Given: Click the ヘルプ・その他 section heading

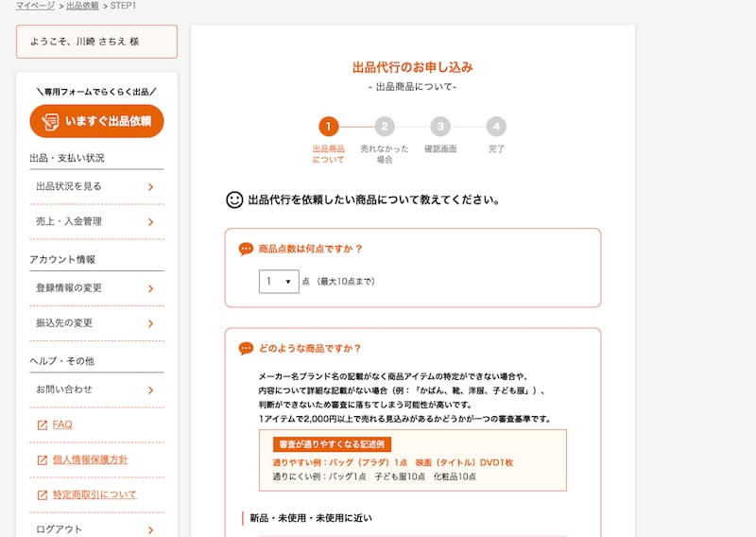Looking at the screenshot, I should tap(61, 361).
